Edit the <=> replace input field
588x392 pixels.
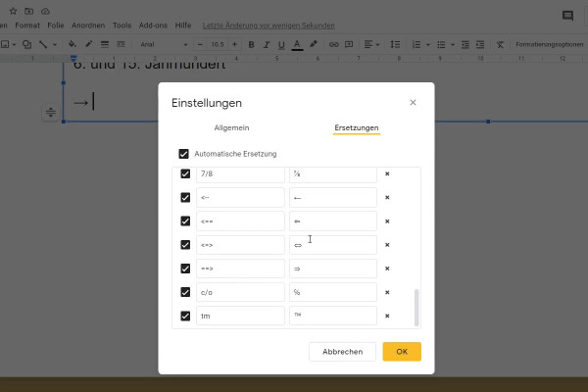240,245
